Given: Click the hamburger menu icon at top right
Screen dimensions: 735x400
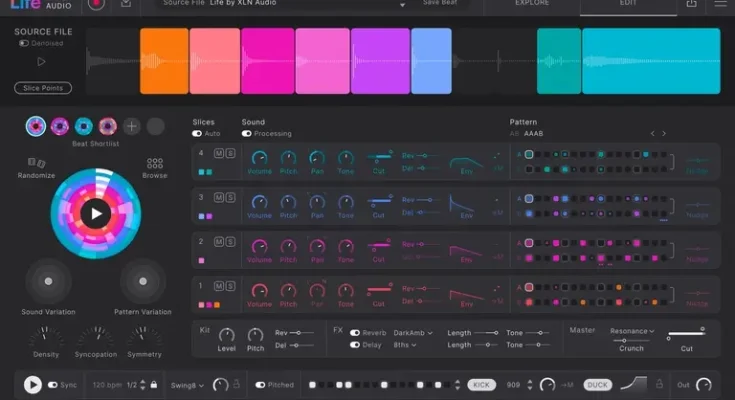Looking at the screenshot, I should point(720,4).
